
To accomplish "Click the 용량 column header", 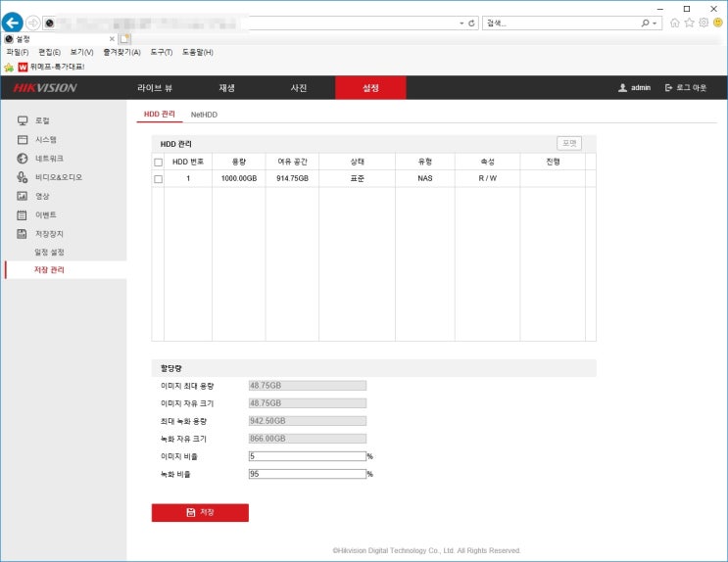I will pos(239,162).
